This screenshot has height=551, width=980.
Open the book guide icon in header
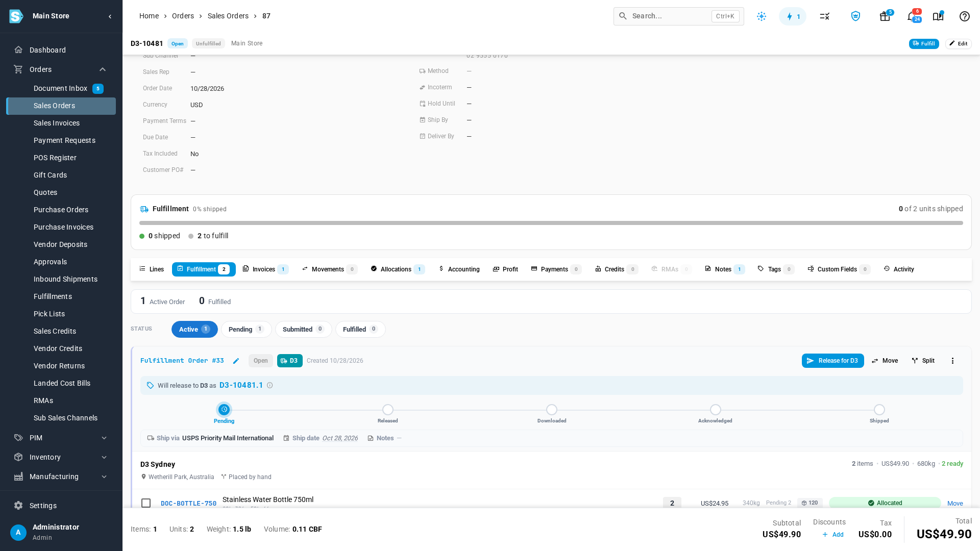(x=938, y=16)
